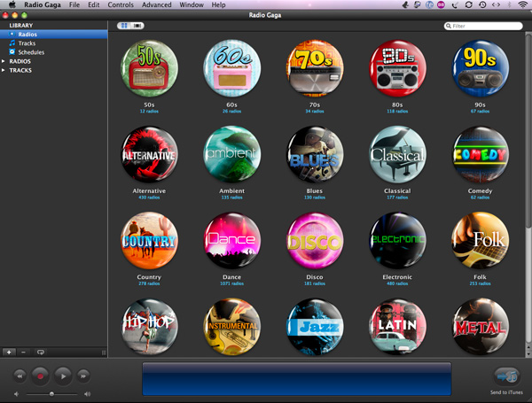Click the speech bubble button in sidebar footer
Image resolution: width=532 pixels, height=403 pixels.
coord(41,352)
